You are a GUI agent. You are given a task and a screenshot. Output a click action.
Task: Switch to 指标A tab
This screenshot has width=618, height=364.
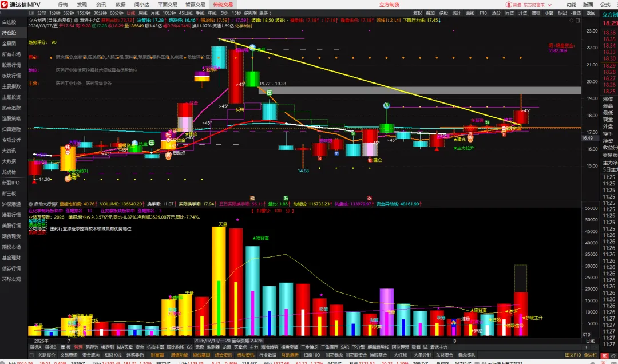(36, 347)
